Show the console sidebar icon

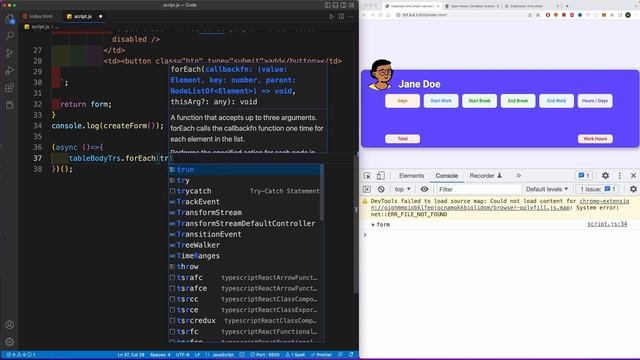(x=367, y=189)
